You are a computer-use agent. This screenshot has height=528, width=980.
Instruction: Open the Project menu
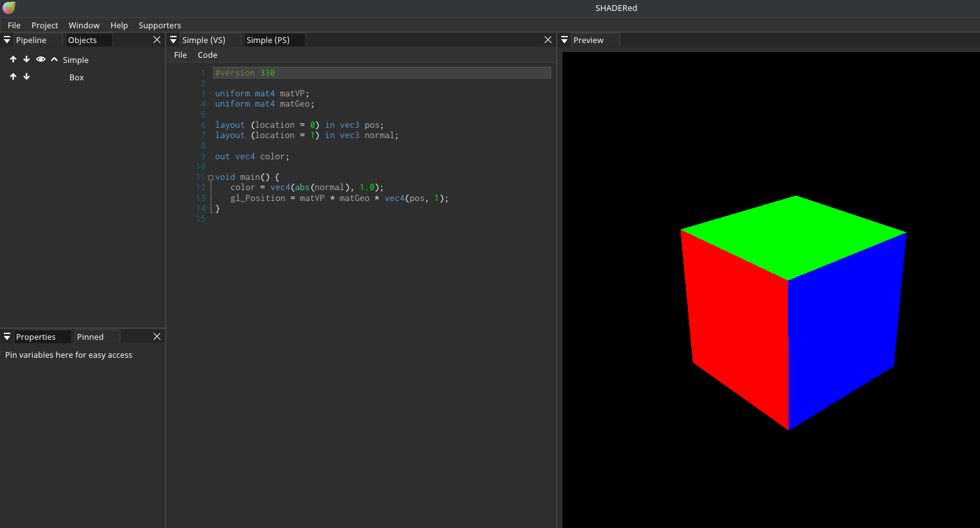point(44,26)
